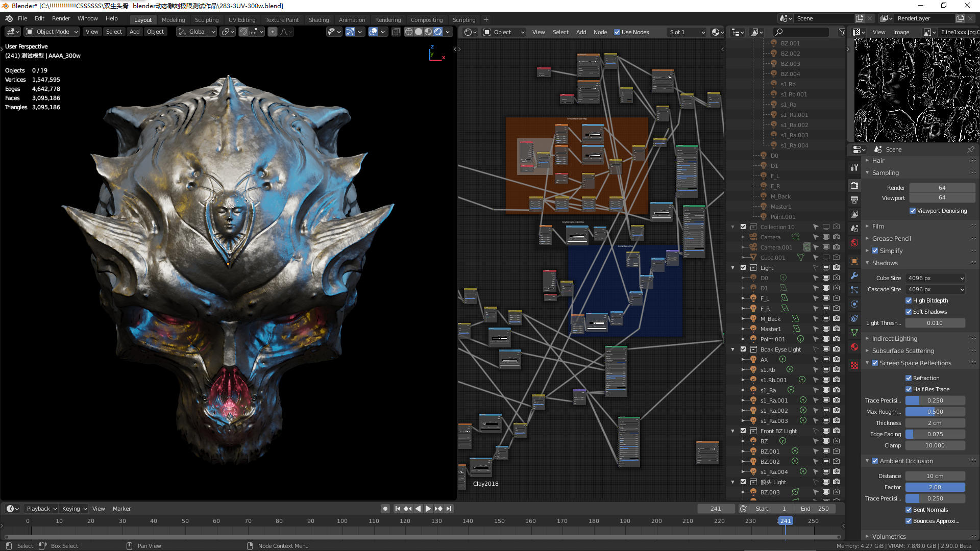Activate Proportional Editing falloff icon
The image size is (980, 551).
[x=284, y=32]
